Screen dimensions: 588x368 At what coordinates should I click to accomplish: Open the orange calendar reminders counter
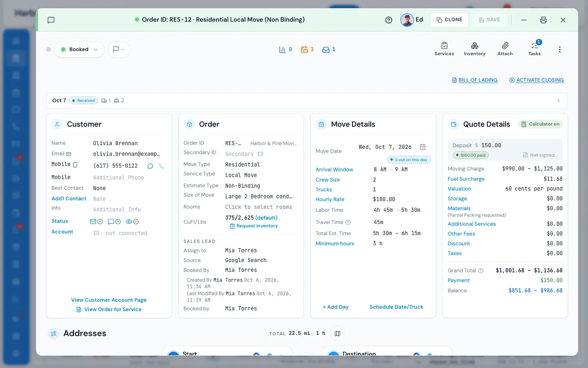307,49
